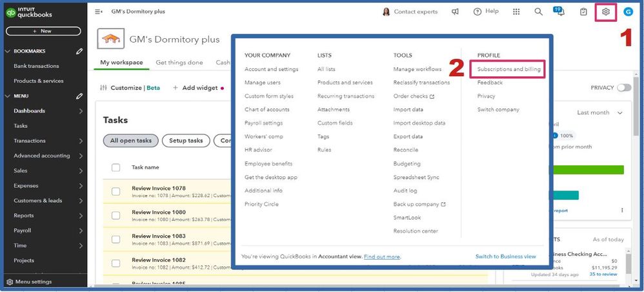Screen dimensions: 644x292
Task: Open Recurring transactions list
Action: pos(346,96)
